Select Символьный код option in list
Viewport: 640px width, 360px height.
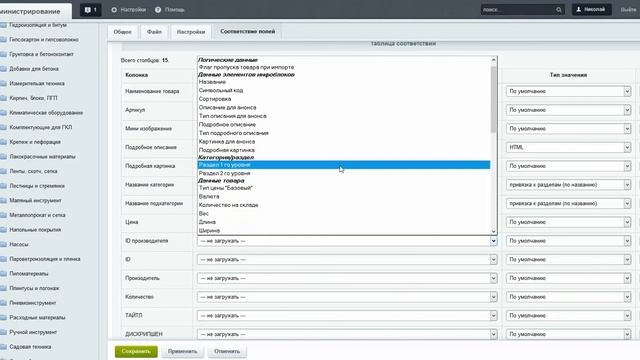pyautogui.click(x=344, y=90)
